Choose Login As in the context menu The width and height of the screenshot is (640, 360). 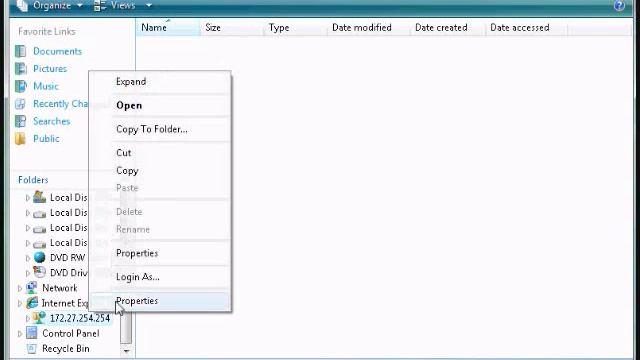pyautogui.click(x=160, y=277)
